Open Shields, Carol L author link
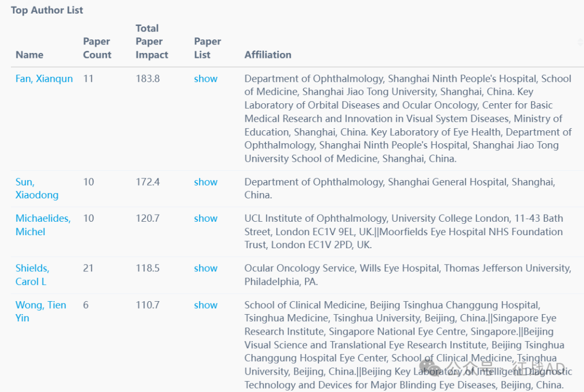Viewport: 584px width, 392px height. [32, 275]
